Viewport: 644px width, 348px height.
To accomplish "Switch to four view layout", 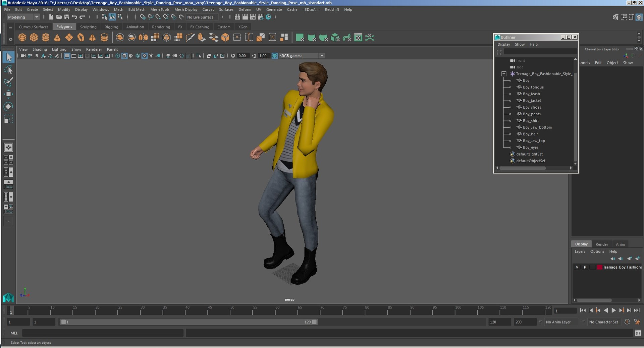I will (8, 160).
